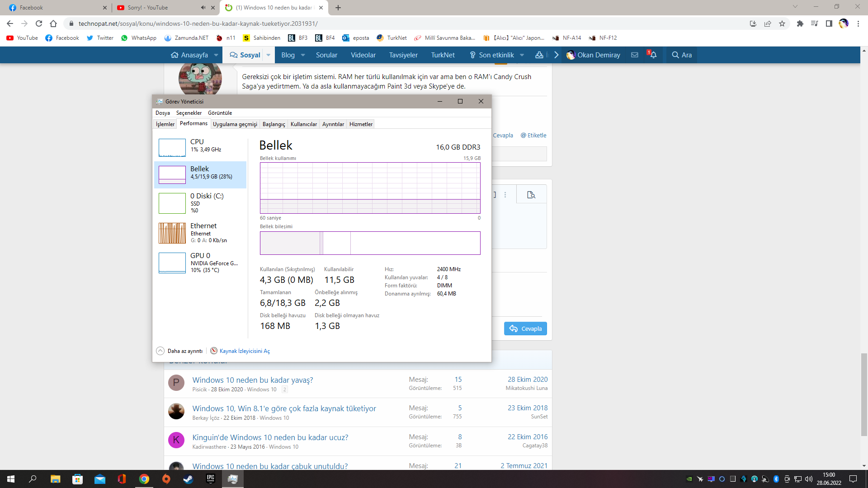
Task: Expand the Blog dropdown arrow
Action: coord(303,55)
